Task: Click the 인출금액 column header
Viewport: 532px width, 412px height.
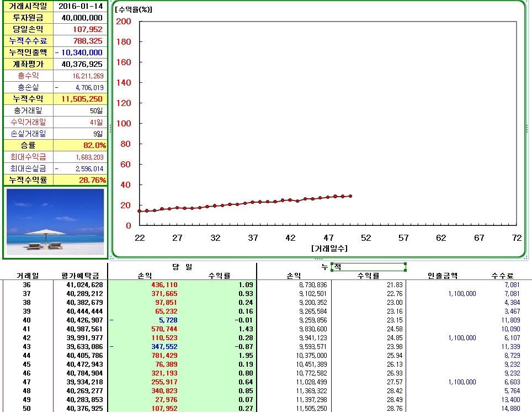Action: (443, 274)
